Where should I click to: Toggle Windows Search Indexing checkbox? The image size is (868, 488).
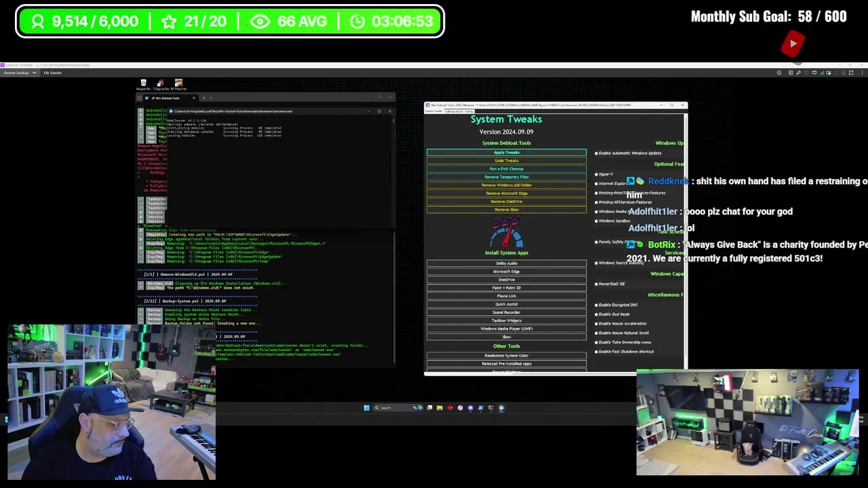597,263
